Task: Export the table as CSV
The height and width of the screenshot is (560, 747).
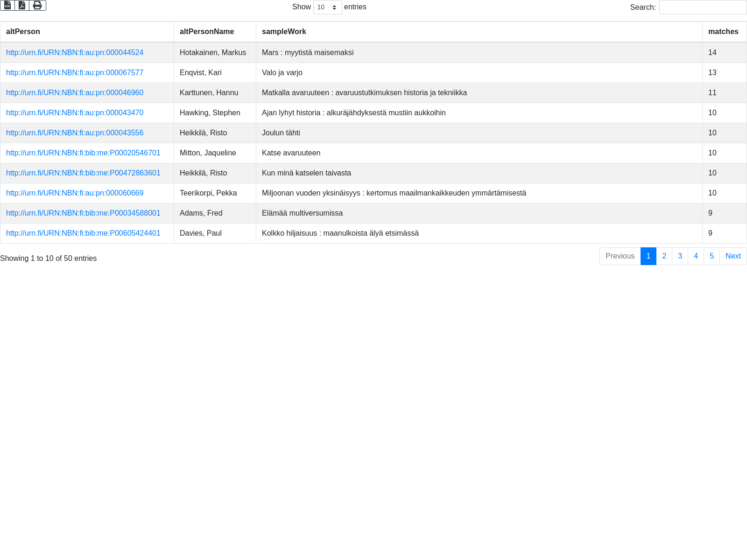Action: (7, 5)
